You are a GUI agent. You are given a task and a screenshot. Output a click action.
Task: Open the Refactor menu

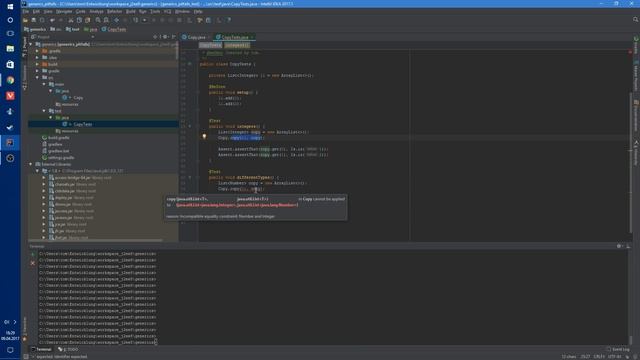(x=115, y=11)
